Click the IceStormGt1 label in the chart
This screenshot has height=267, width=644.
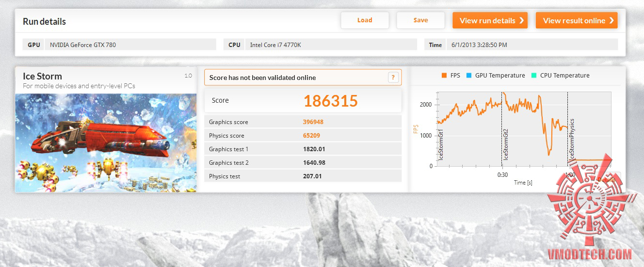(441, 144)
